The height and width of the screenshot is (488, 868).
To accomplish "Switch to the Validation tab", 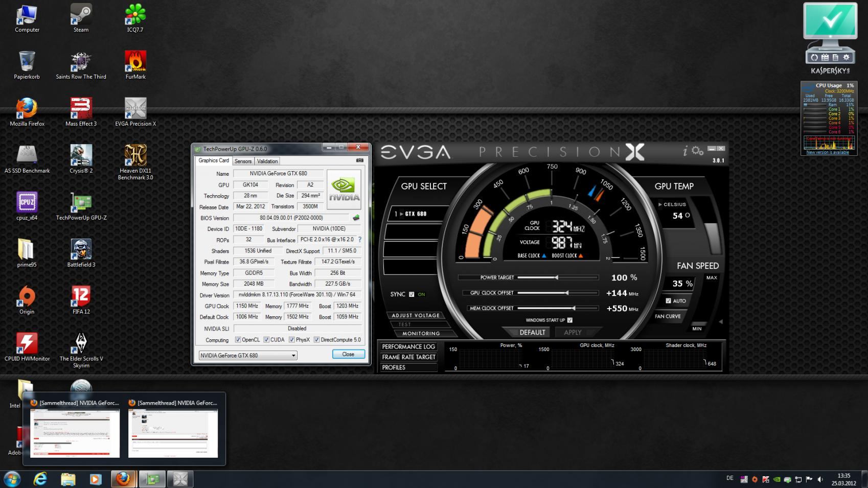I will point(267,161).
